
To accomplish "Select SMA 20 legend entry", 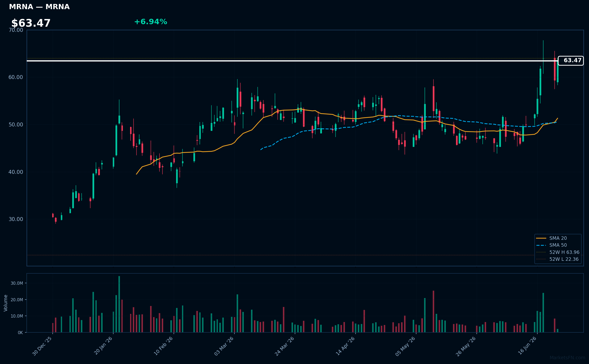I will pos(558,238).
